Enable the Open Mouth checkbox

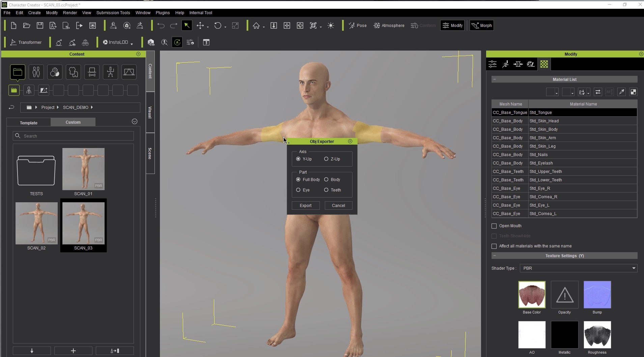(494, 226)
